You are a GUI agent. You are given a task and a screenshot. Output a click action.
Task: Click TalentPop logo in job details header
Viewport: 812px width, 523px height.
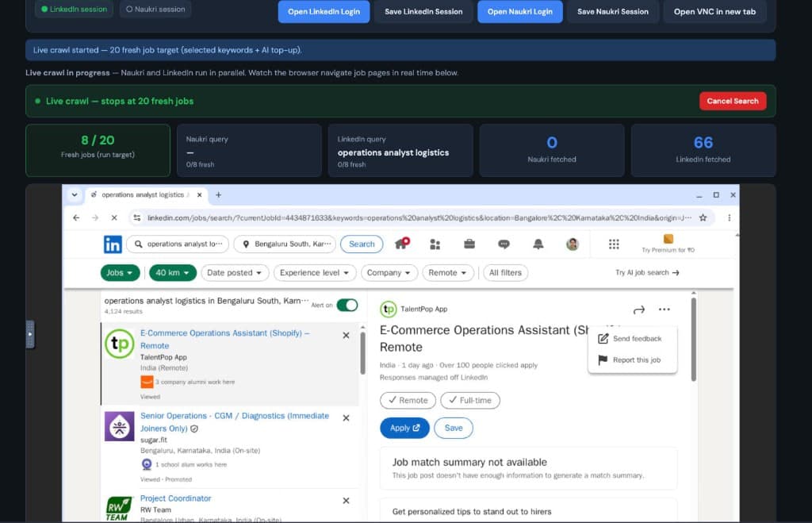coord(388,309)
